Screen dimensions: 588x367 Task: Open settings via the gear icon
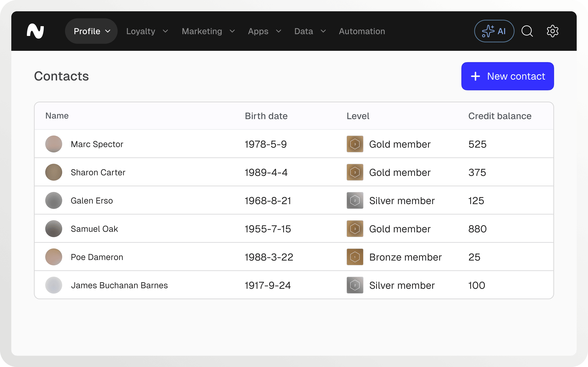553,31
